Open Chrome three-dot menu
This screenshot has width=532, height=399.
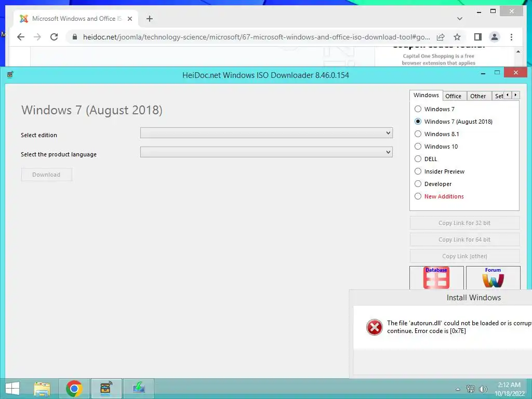(511, 37)
